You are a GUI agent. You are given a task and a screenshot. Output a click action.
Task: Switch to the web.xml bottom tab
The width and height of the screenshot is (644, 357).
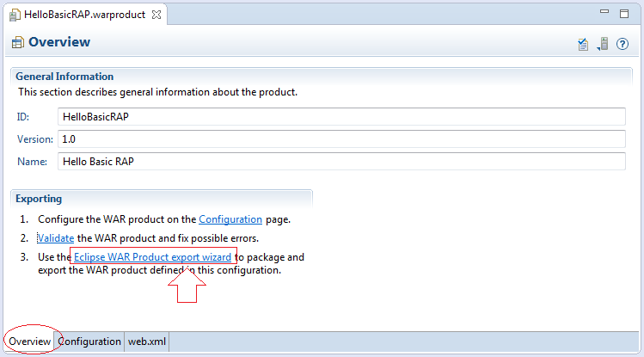147,342
